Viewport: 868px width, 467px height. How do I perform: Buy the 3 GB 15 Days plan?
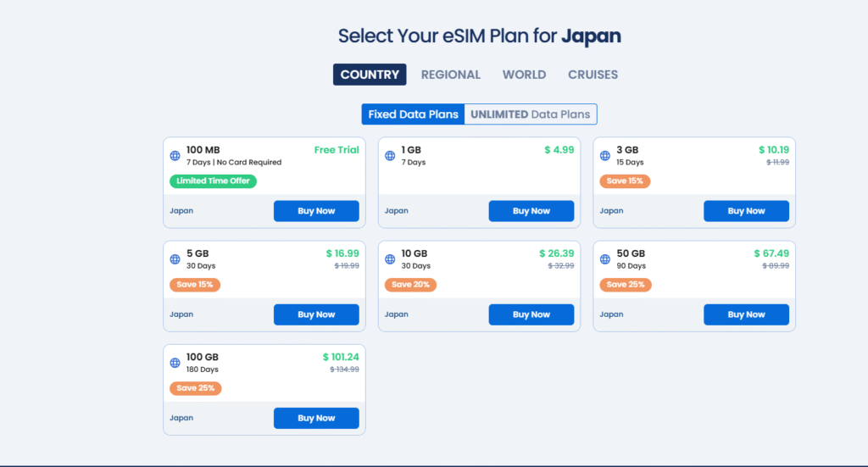tap(746, 211)
